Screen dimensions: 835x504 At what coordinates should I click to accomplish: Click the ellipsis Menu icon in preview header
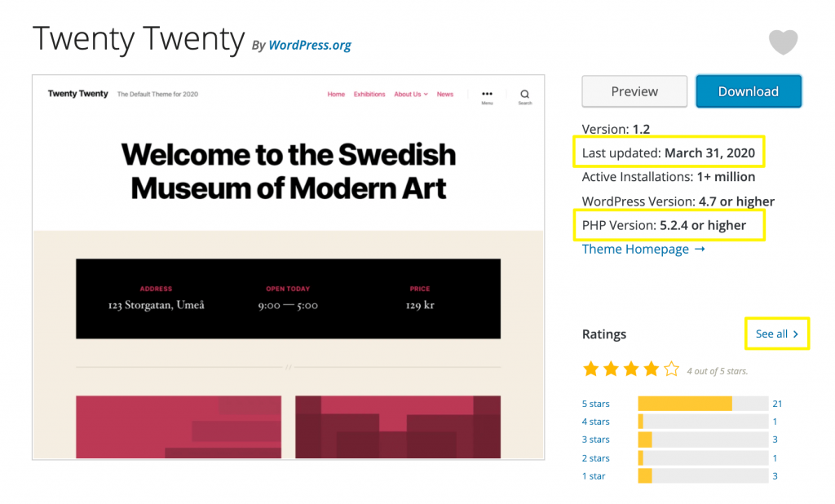[x=487, y=95]
